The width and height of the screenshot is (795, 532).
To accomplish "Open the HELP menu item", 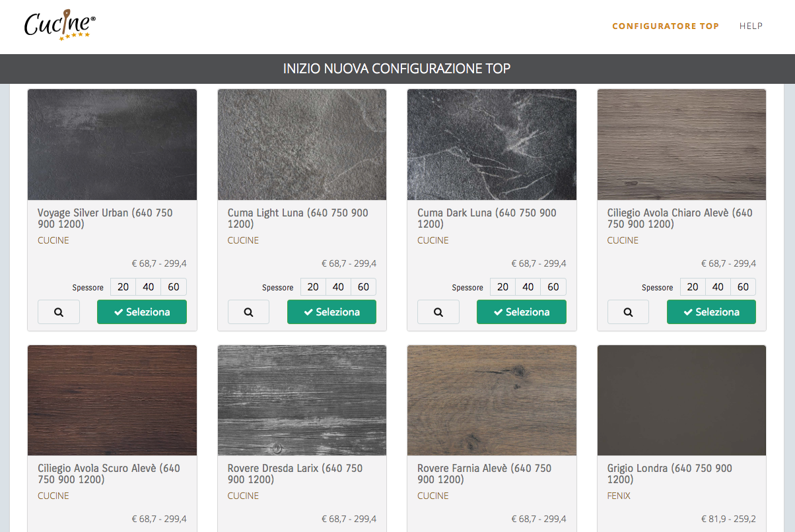I will click(751, 26).
